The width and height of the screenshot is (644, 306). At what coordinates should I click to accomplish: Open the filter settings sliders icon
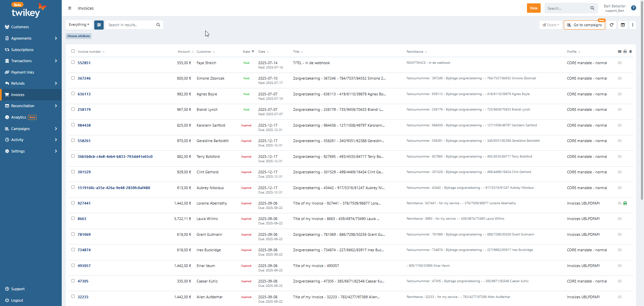pos(99,25)
